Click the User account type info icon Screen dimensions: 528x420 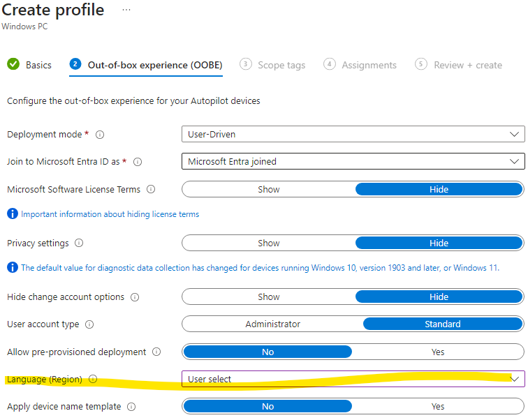pos(89,324)
